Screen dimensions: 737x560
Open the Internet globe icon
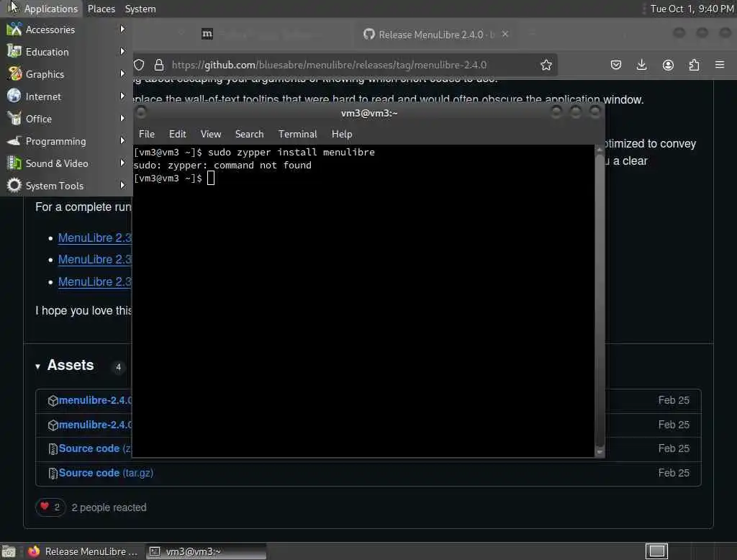point(14,96)
